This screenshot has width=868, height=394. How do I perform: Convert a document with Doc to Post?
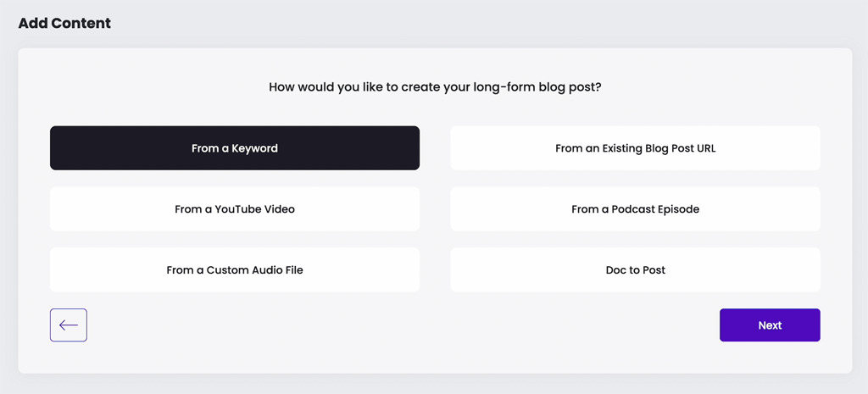635,269
